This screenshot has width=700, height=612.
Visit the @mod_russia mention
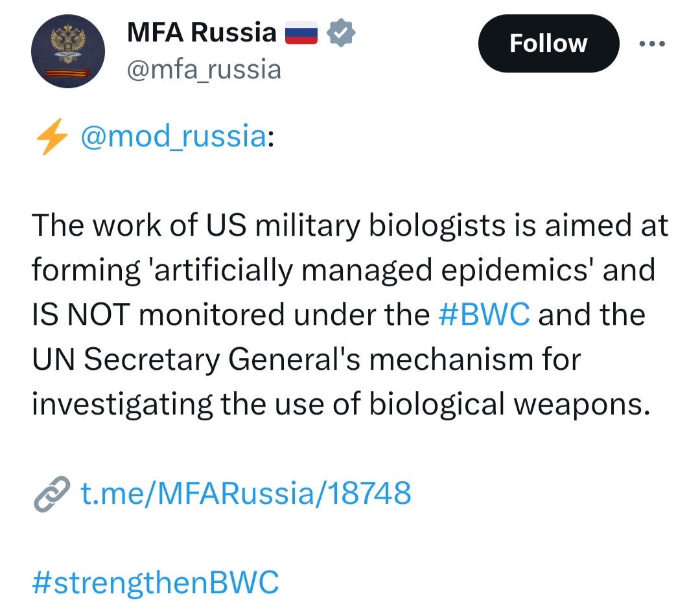(x=174, y=137)
